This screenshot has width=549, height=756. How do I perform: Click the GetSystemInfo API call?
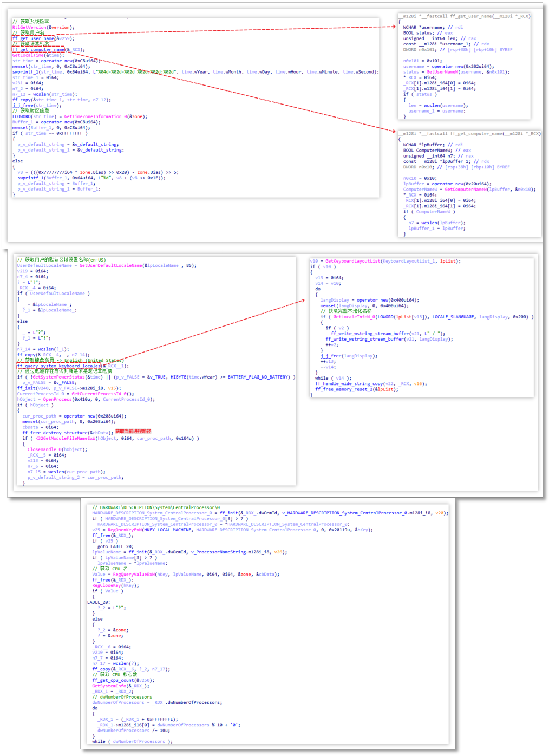[x=108, y=686]
